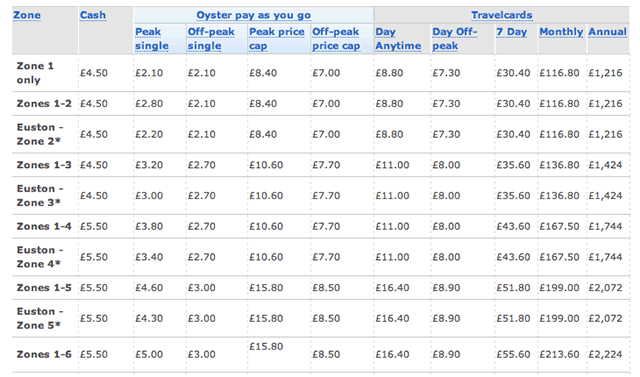Click the 7 Day travelcard link
The height and width of the screenshot is (377, 640).
click(511, 32)
